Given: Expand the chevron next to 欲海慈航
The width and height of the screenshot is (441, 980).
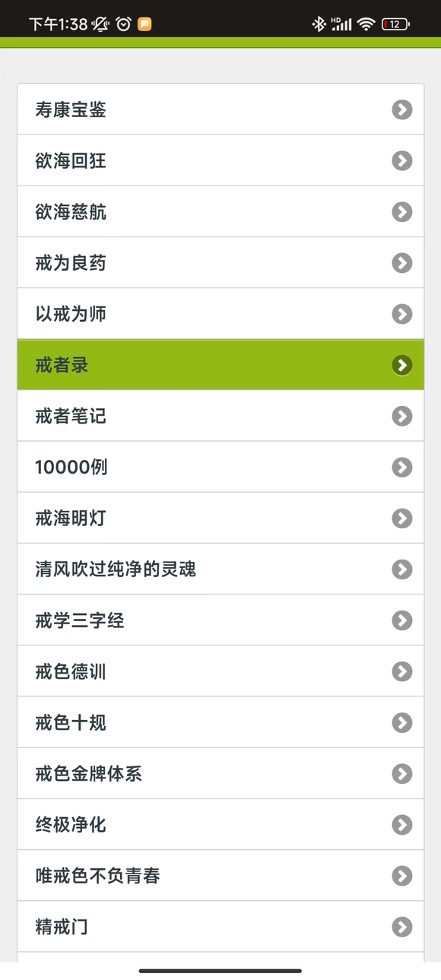Looking at the screenshot, I should tap(401, 211).
